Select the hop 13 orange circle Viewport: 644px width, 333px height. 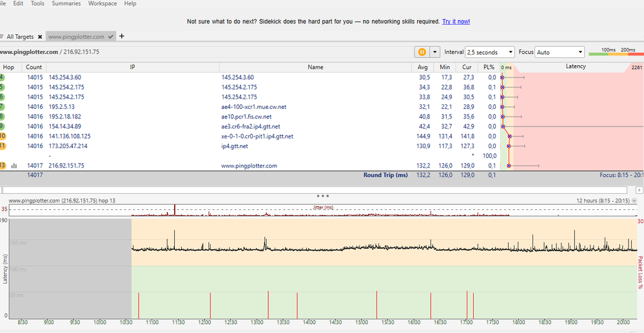click(2, 166)
